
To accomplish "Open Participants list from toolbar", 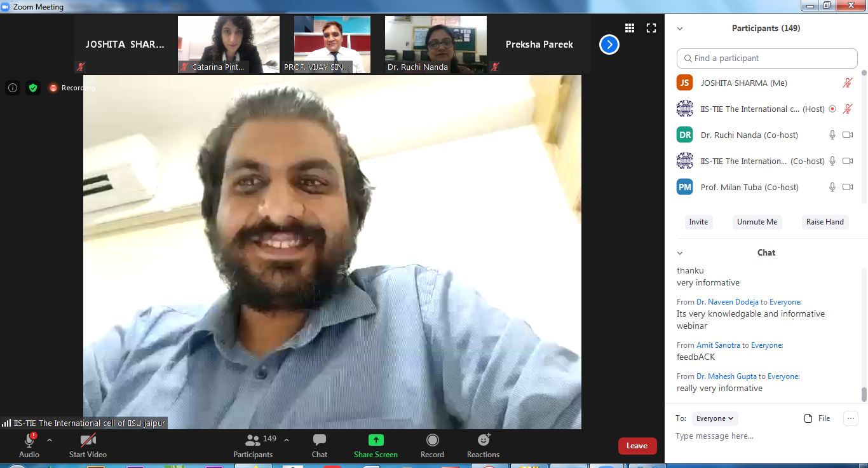I will click(253, 445).
